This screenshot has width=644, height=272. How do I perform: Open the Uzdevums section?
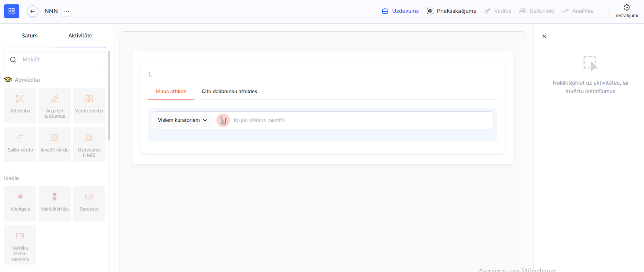click(400, 11)
